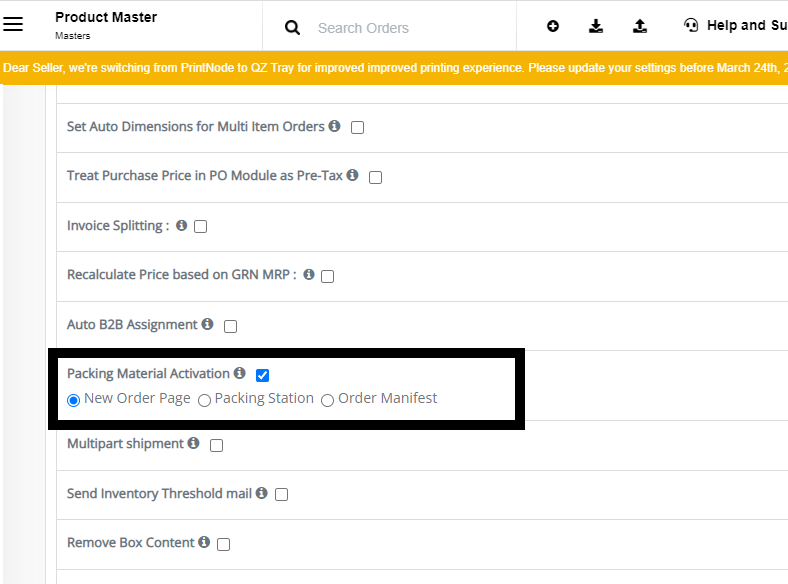
Task: Select the Order Manifest radio option
Action: [327, 401]
